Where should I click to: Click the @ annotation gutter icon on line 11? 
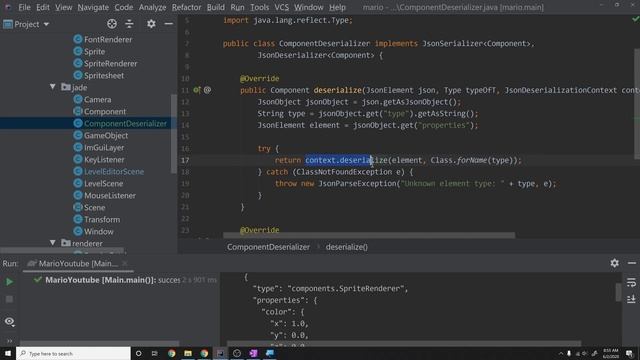[x=207, y=90]
